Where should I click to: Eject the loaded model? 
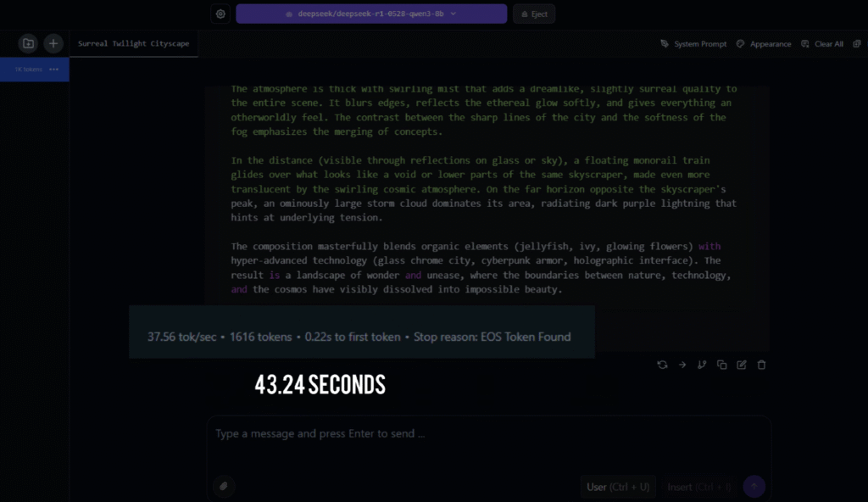pyautogui.click(x=534, y=14)
